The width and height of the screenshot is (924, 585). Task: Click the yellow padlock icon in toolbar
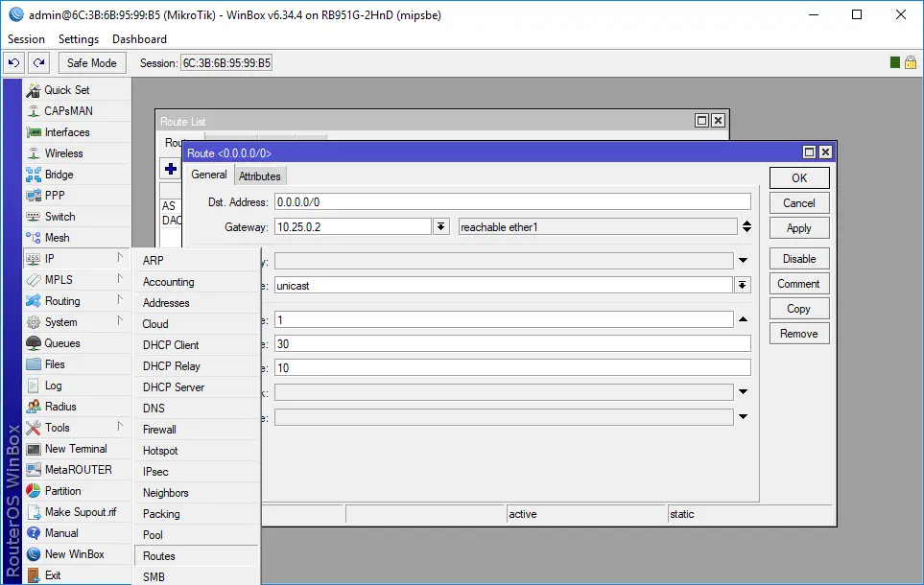click(x=911, y=62)
